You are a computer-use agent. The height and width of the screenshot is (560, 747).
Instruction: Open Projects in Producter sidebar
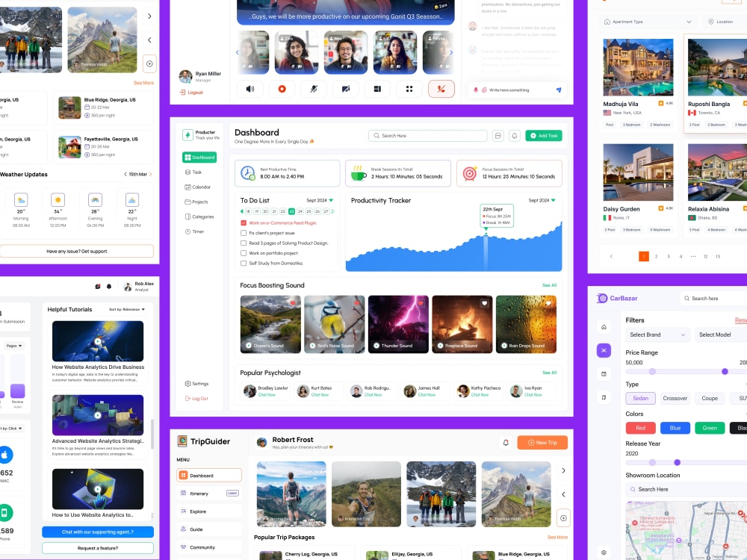click(196, 202)
